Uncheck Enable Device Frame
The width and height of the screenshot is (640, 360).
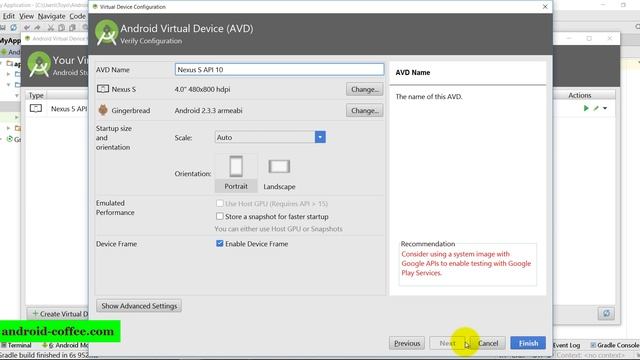point(220,244)
